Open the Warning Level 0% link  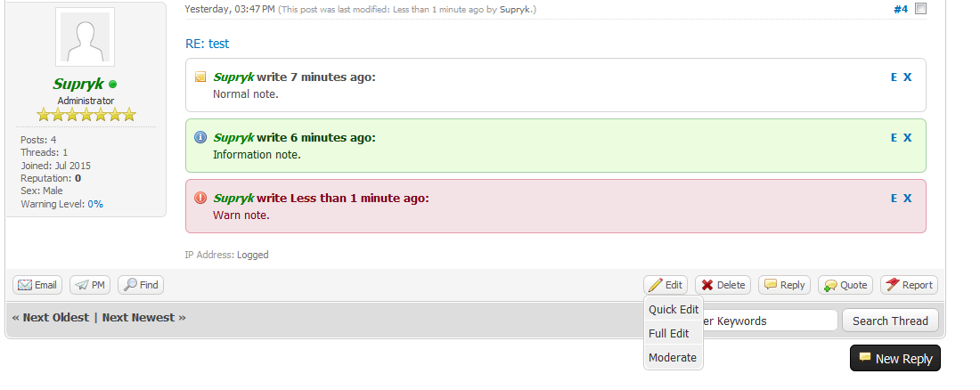pos(95,204)
